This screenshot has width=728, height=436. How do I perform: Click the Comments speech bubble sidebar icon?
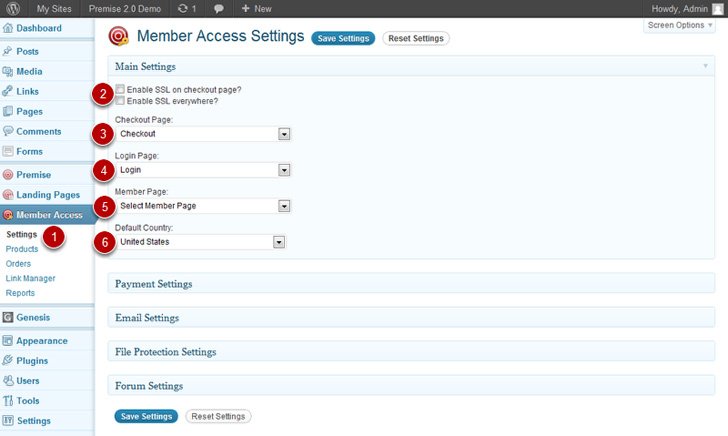pyautogui.click(x=8, y=131)
